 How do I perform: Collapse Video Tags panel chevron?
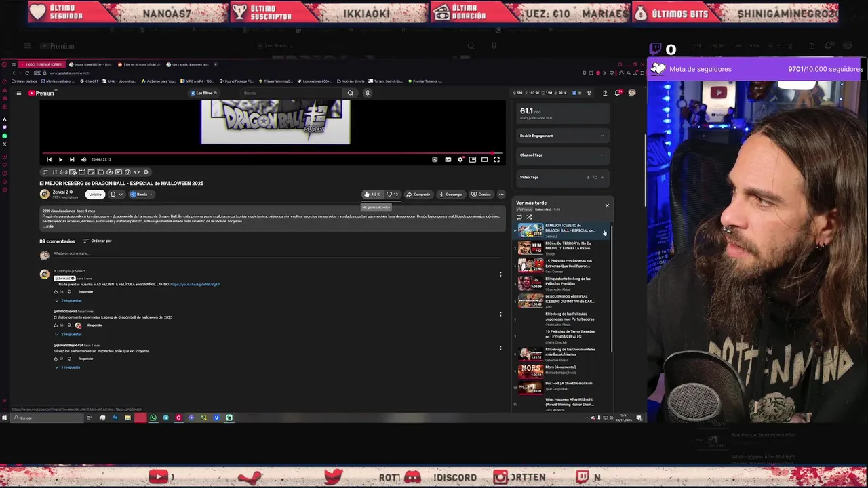(x=602, y=177)
